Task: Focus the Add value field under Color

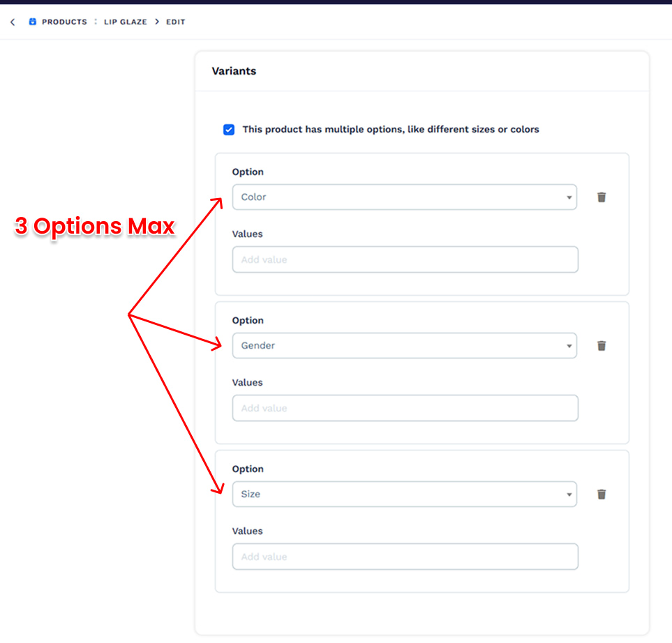Action: point(405,259)
